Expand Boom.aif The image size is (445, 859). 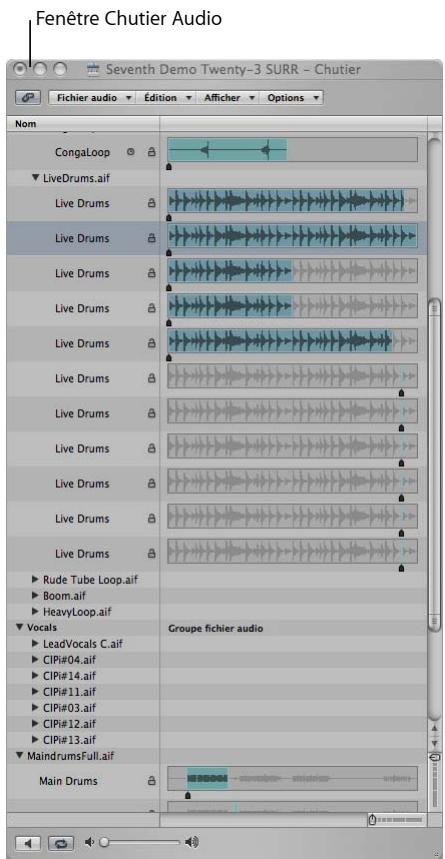36,595
